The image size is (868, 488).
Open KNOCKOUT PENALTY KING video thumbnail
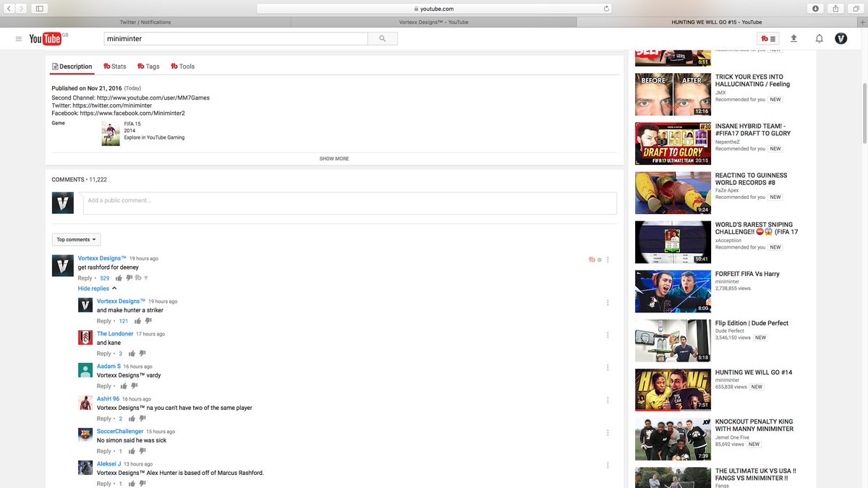[673, 440]
